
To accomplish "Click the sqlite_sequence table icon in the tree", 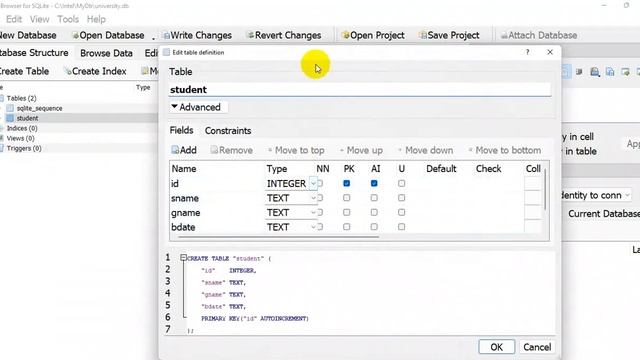I will coord(10,108).
